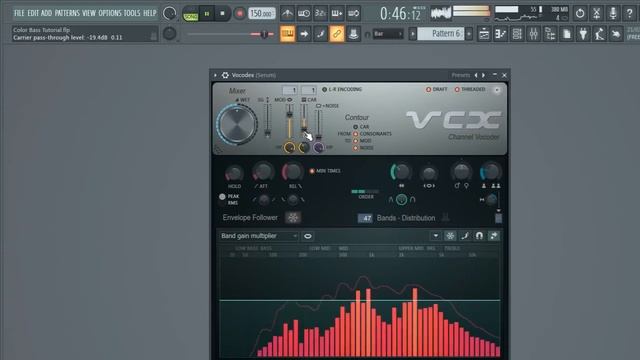Add new pattern with plus button
This screenshot has width=640, height=360.
[469, 34]
